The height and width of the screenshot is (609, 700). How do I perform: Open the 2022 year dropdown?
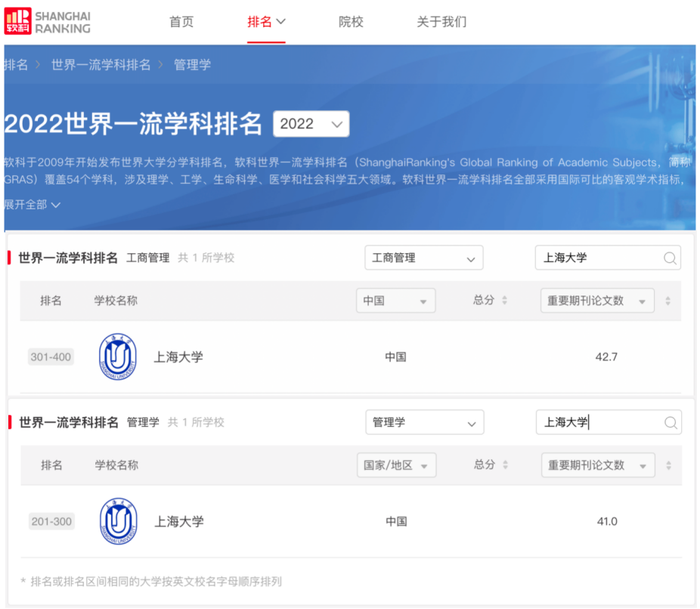311,124
